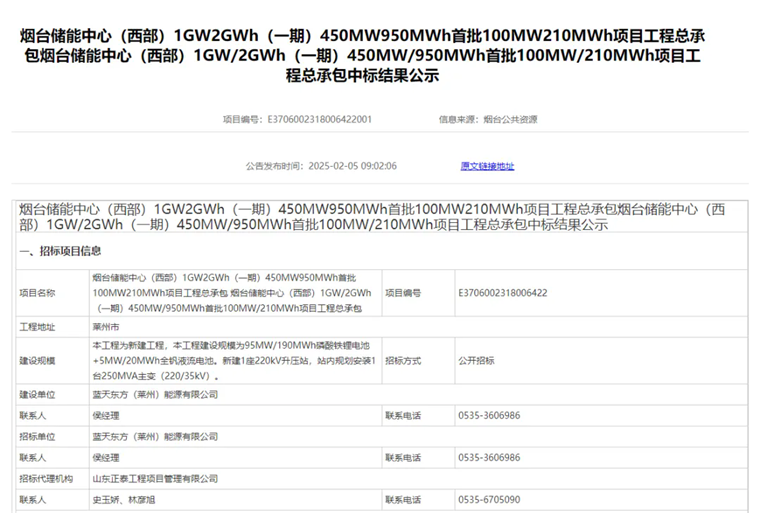Click the 建设单位 label cell
760x513 pixels.
click(38, 395)
